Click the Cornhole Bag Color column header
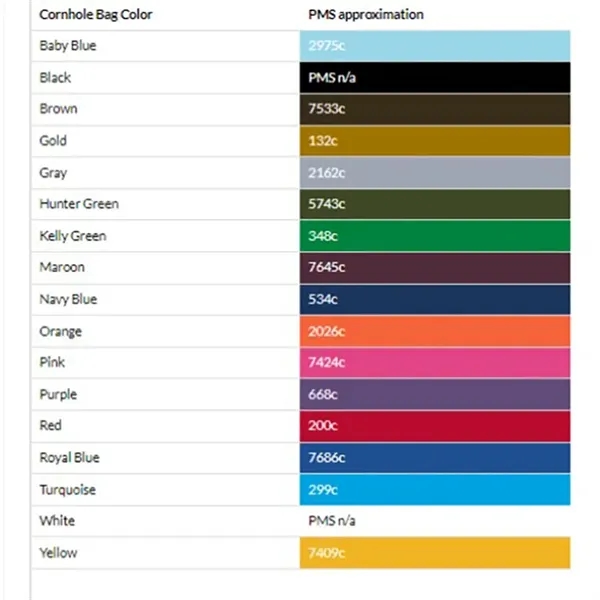Screen dimensions: 600x600 pos(96,15)
